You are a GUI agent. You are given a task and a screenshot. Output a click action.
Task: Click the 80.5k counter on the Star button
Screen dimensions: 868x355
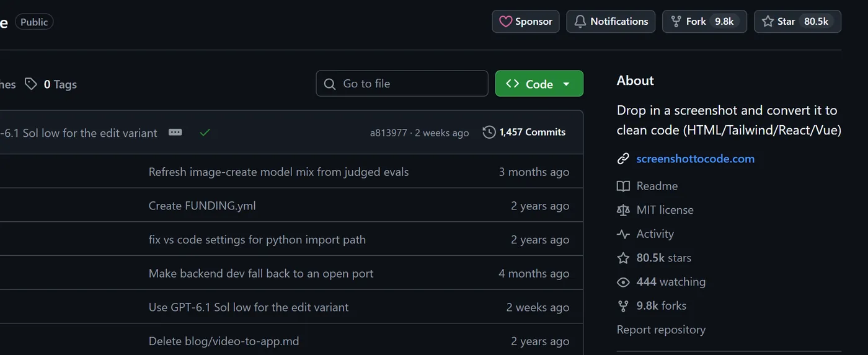click(816, 22)
